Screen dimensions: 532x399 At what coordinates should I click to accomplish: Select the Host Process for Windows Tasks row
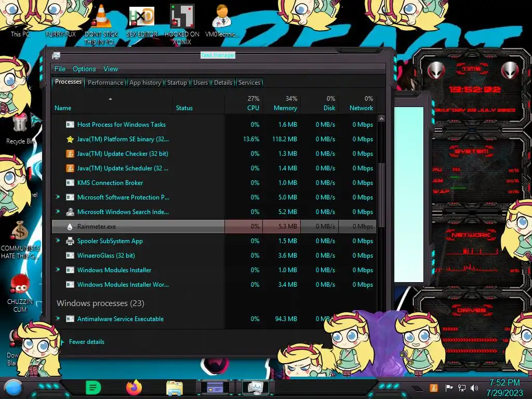tap(214, 125)
